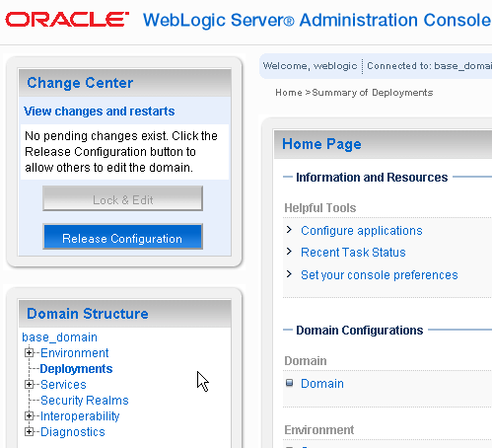Open Summary of Deployments breadcrumb
Image resolution: width=492 pixels, height=448 pixels.
(373, 93)
